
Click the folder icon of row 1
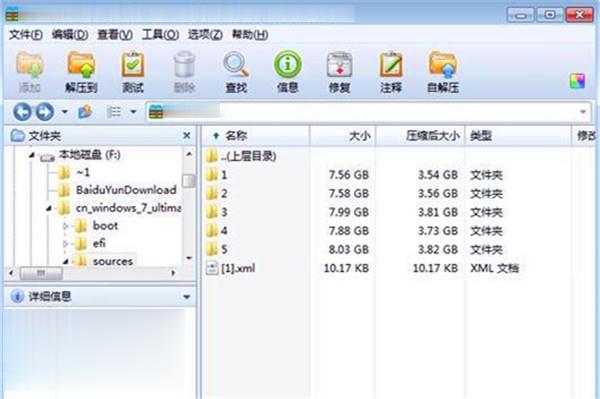(x=211, y=175)
